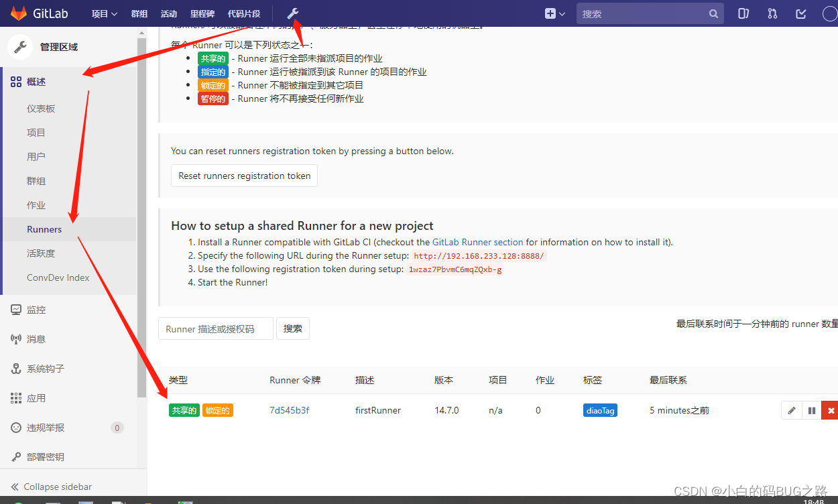Open the user avatar menu
Screen dimensions: 838x504
pyautogui.click(x=829, y=13)
